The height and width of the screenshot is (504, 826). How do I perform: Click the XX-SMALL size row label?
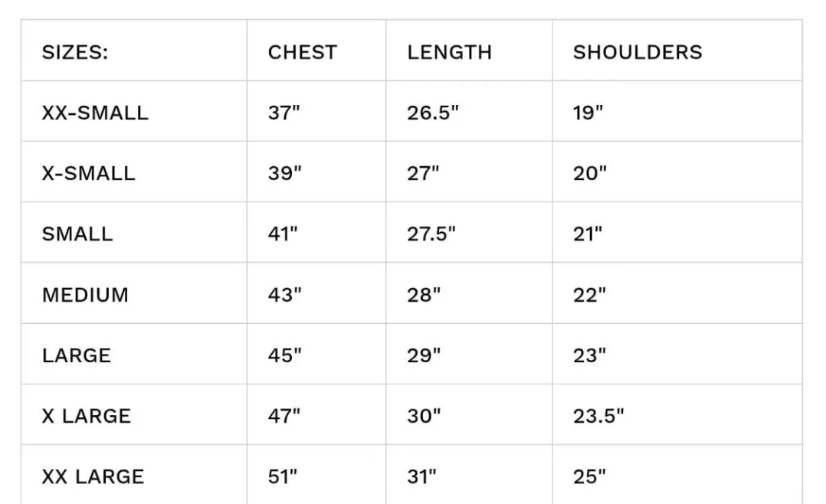point(95,113)
